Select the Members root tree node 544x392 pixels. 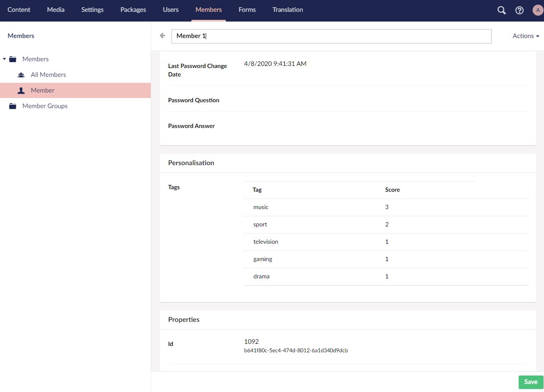(x=35, y=59)
